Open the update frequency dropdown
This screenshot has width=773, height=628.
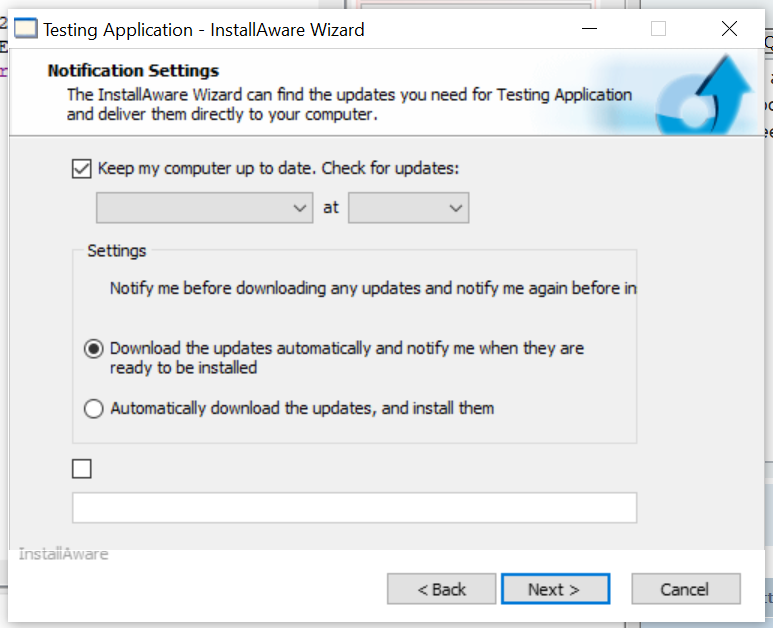[205, 208]
